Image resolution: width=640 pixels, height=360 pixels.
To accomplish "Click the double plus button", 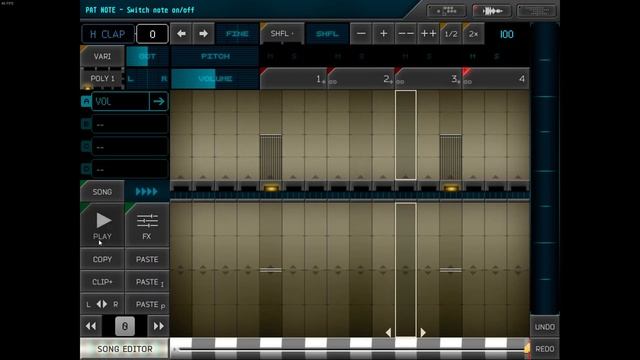I will [x=428, y=34].
